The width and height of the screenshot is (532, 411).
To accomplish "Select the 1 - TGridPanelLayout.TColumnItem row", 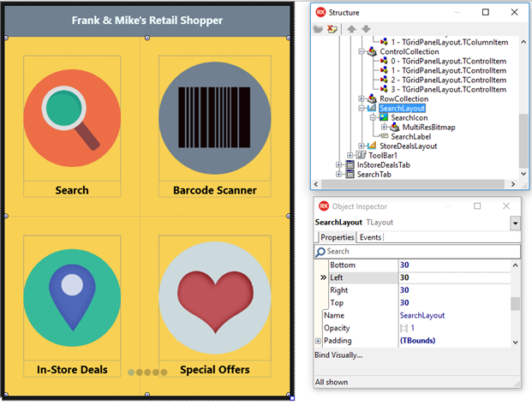I will coord(449,42).
